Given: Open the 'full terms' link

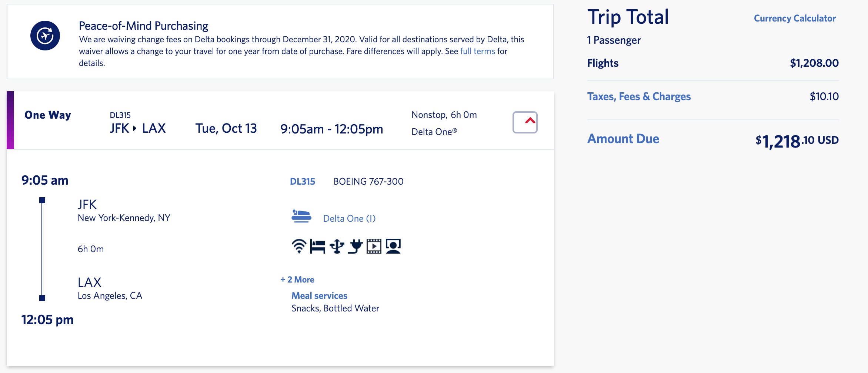Looking at the screenshot, I should pos(477,51).
